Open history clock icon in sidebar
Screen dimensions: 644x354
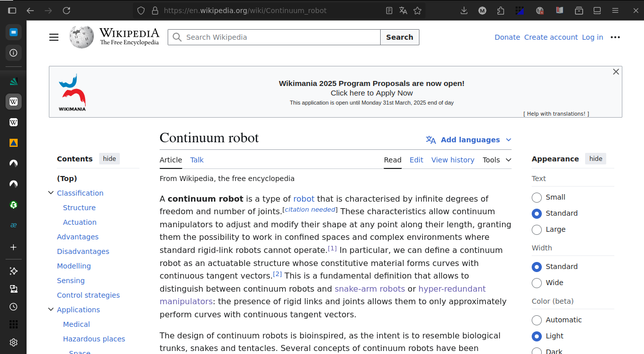pos(14,307)
